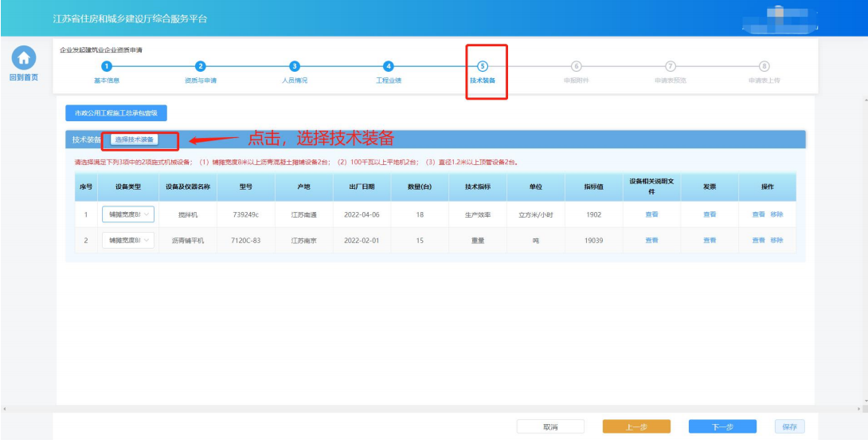868x440 pixels.
Task: Click the 技术指标 column header
Action: click(x=478, y=187)
